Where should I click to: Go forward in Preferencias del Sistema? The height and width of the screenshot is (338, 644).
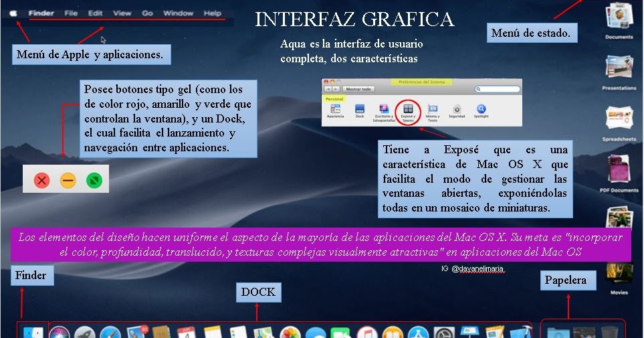coord(336,89)
